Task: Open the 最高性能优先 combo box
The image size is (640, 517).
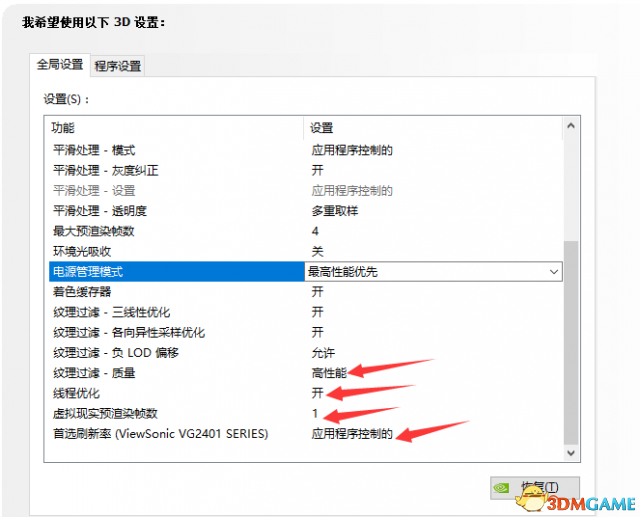Action: point(433,272)
